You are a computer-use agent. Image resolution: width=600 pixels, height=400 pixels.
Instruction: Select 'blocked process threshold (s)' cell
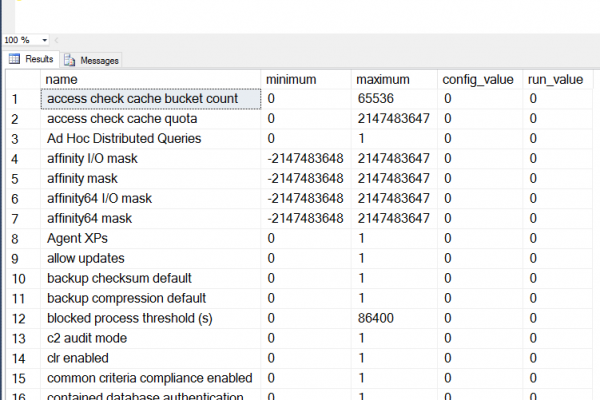[x=151, y=318]
